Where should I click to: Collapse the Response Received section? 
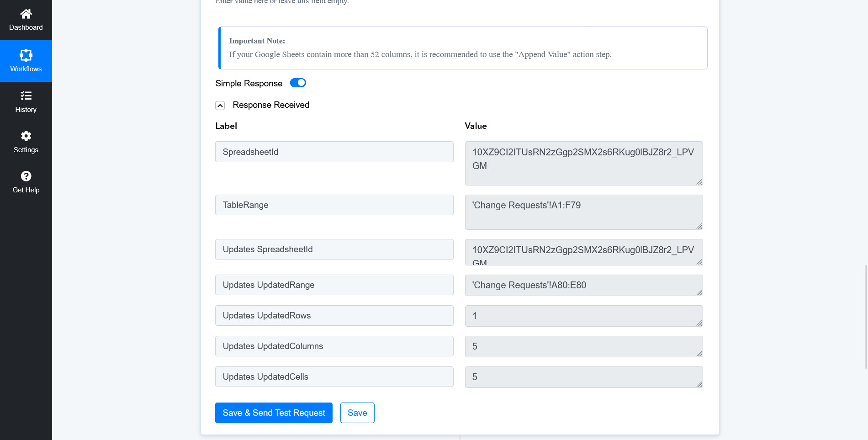(220, 106)
